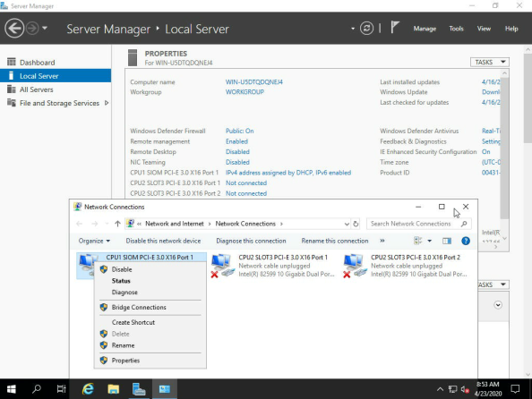
Task: Click Network Connections breadcrumb
Action: pyautogui.click(x=245, y=224)
